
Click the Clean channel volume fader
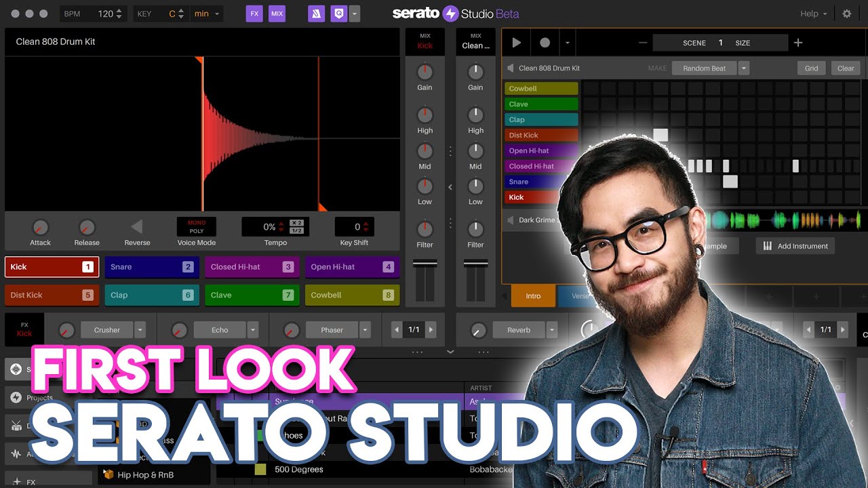tap(475, 263)
